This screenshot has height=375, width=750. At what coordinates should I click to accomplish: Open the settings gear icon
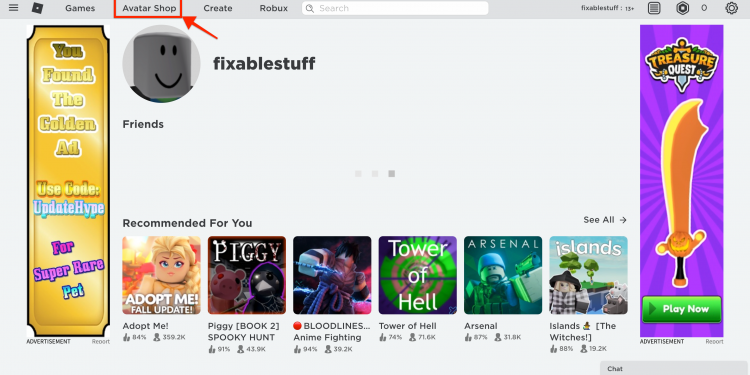[x=731, y=8]
